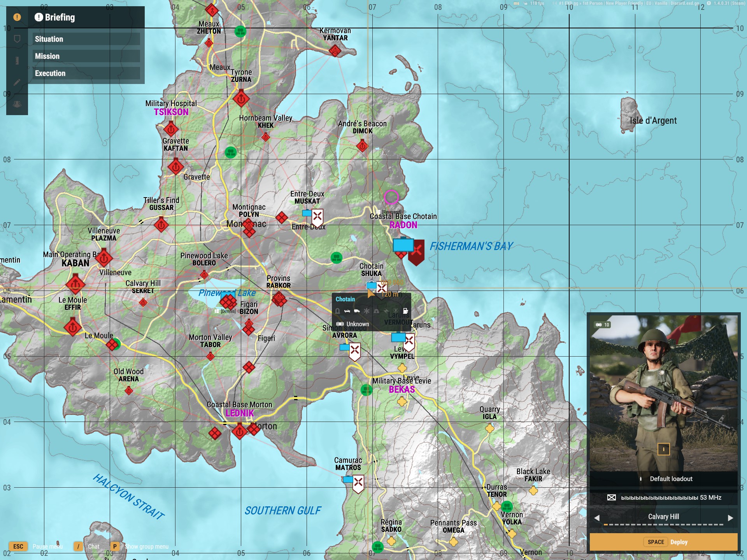Click light vehicle icon in Chotain tooltip
The height and width of the screenshot is (560, 747).
click(x=347, y=311)
